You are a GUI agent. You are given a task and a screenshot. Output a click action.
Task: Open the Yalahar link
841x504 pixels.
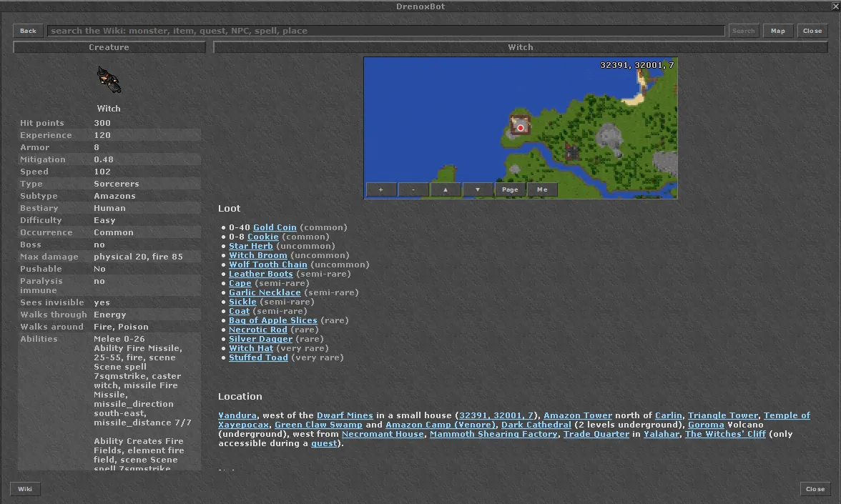[x=662, y=435]
